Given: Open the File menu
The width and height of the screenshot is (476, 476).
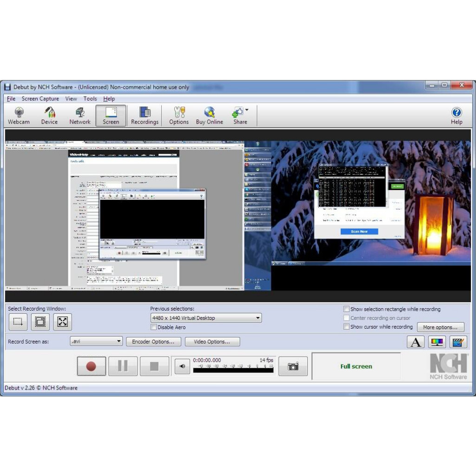Looking at the screenshot, I should 11,99.
